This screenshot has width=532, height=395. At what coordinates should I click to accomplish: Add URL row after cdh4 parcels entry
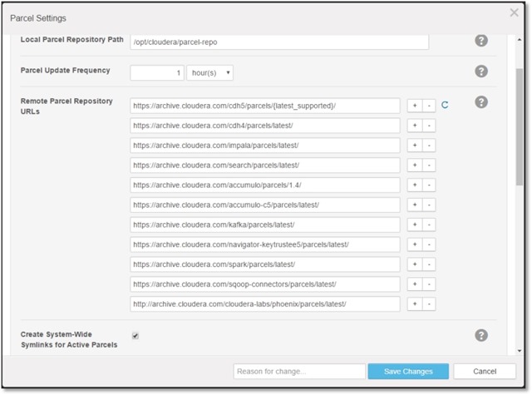415,126
